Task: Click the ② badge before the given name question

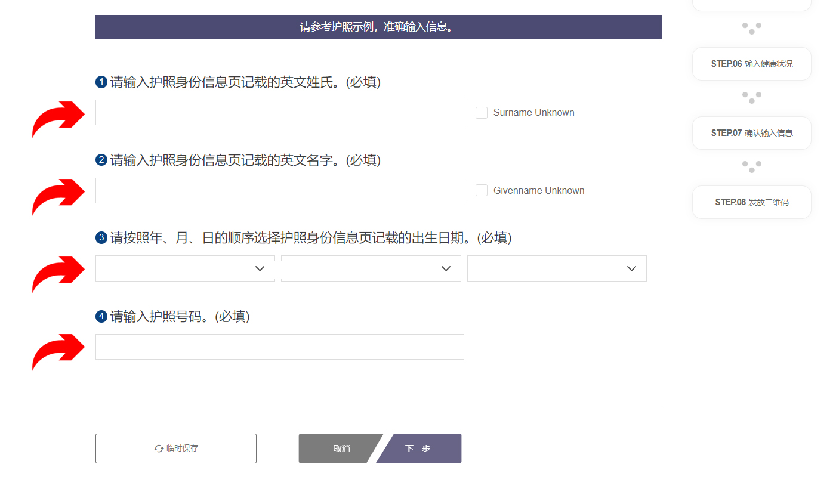Action: (x=101, y=160)
